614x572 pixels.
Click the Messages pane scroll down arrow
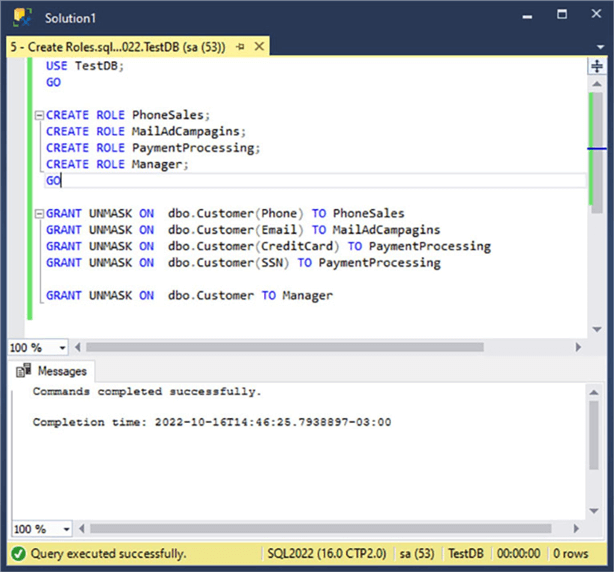tap(594, 511)
